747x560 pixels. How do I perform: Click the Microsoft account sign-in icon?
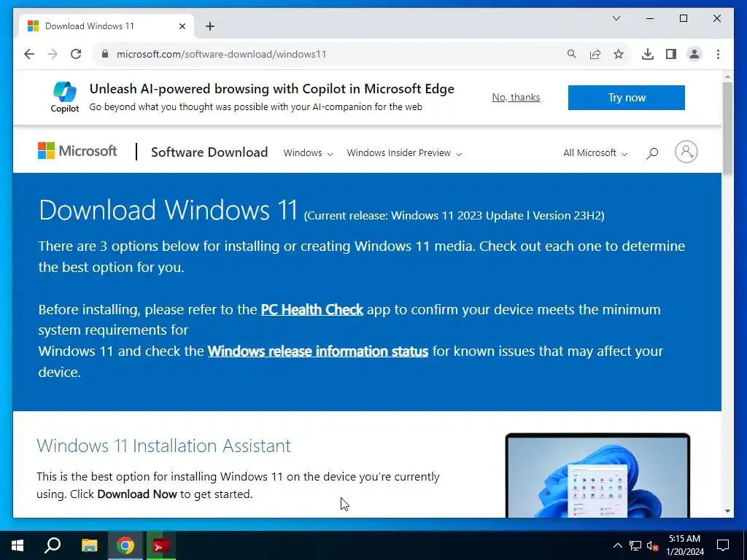pos(686,152)
